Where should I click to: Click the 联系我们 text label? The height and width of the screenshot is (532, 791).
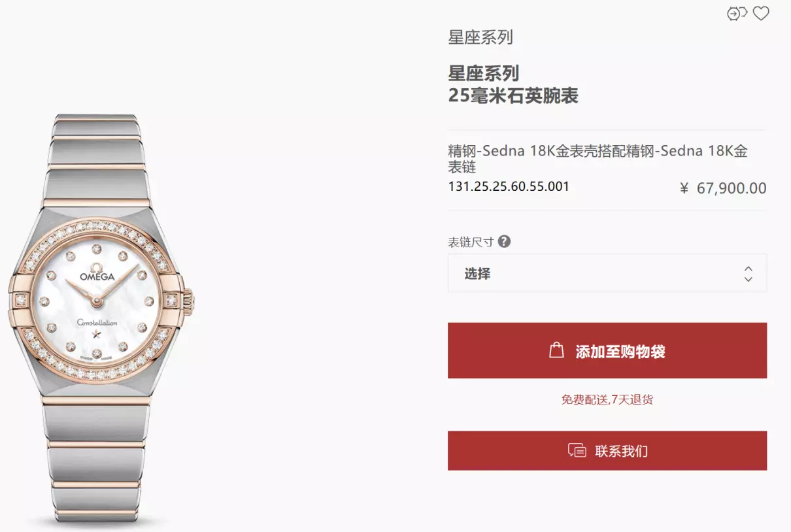point(621,451)
